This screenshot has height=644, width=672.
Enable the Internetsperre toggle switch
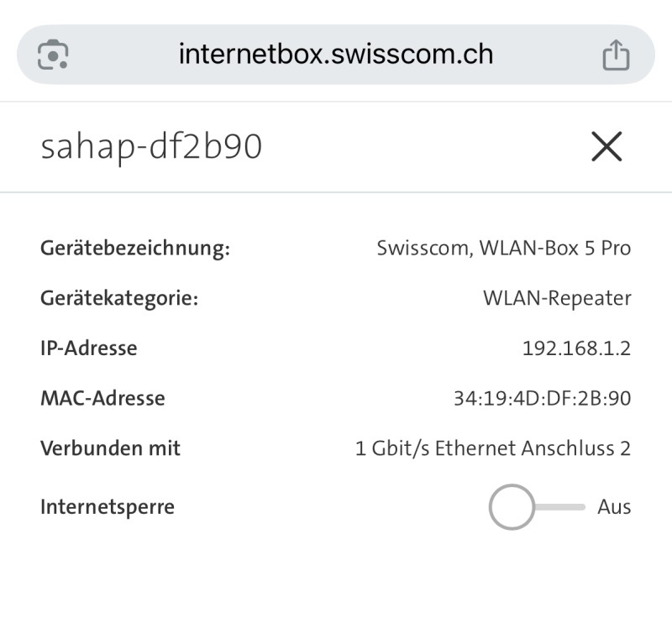[512, 507]
